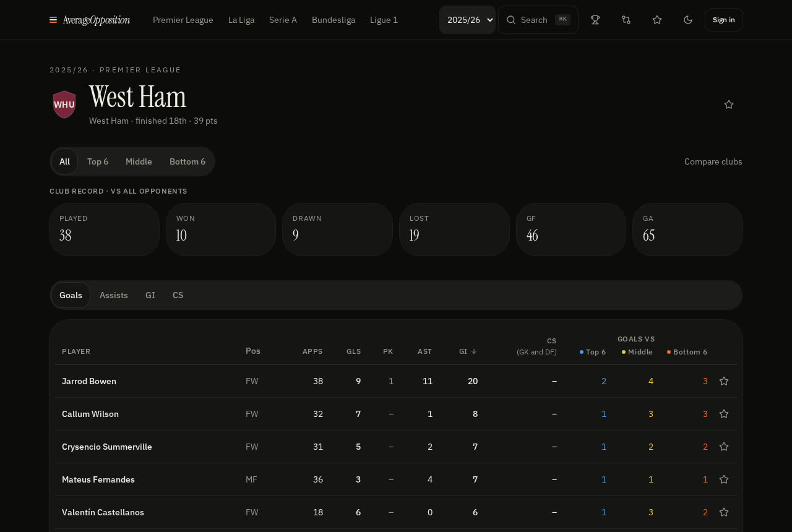
Task: Click the DRAWN 9 stat card
Action: click(338, 230)
